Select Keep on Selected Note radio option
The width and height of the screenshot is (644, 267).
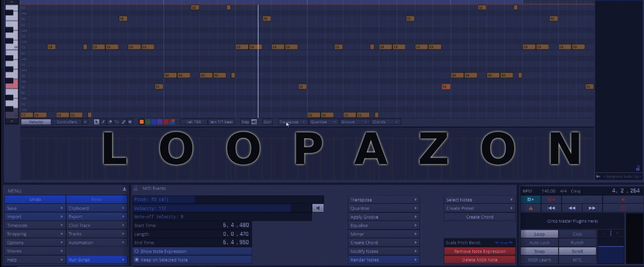[x=192, y=260]
